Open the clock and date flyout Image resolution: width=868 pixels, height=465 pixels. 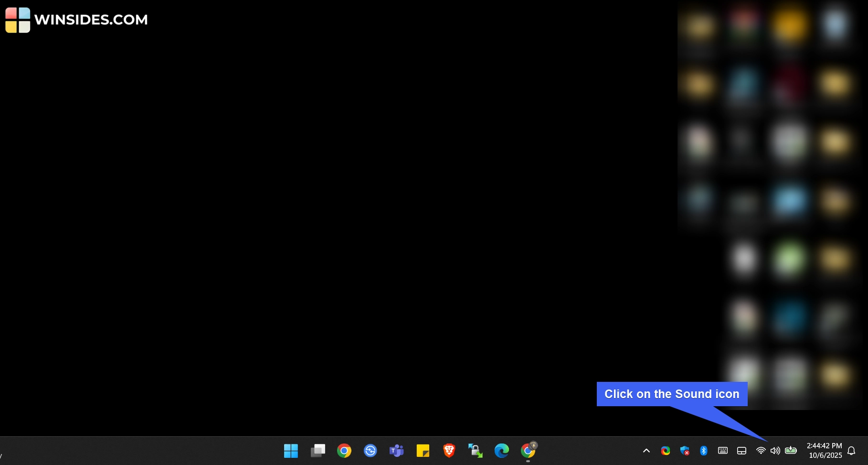(x=825, y=451)
